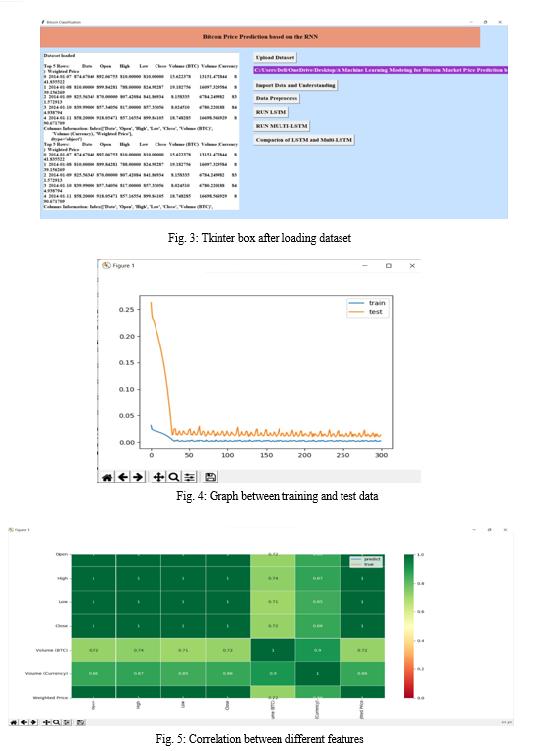Click Save icon in correlation heatmap toolbar
This screenshot has width=560, height=751.
tap(80, 722)
